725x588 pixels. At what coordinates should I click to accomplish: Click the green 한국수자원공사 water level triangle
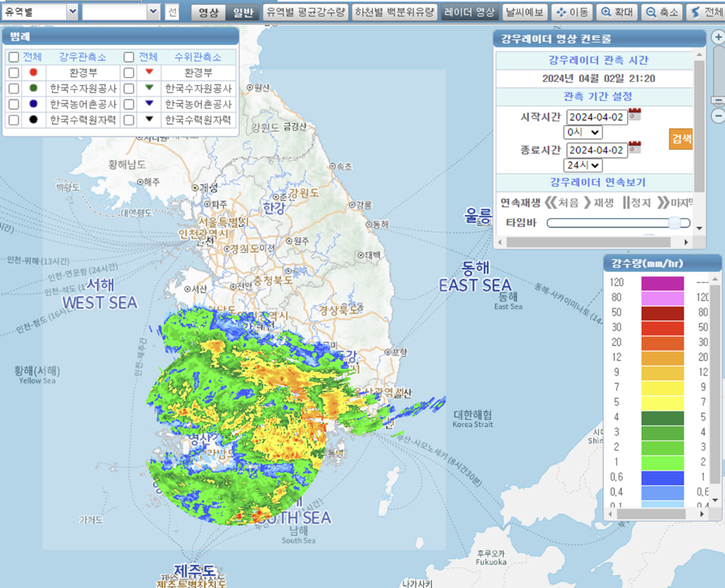[149, 88]
